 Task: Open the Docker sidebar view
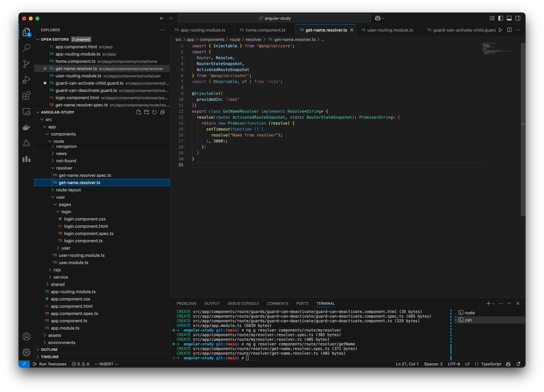click(x=26, y=127)
